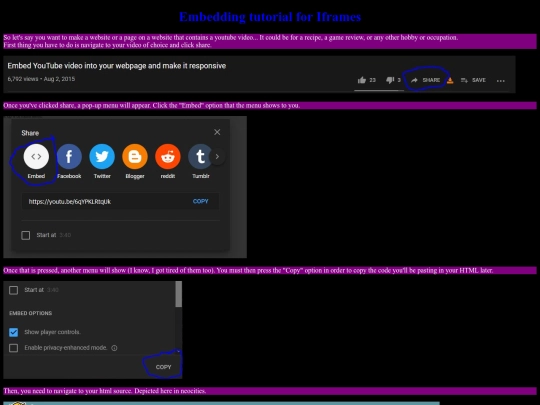Click the 'Share' dialog title
The image size is (540, 405).
pos(30,133)
